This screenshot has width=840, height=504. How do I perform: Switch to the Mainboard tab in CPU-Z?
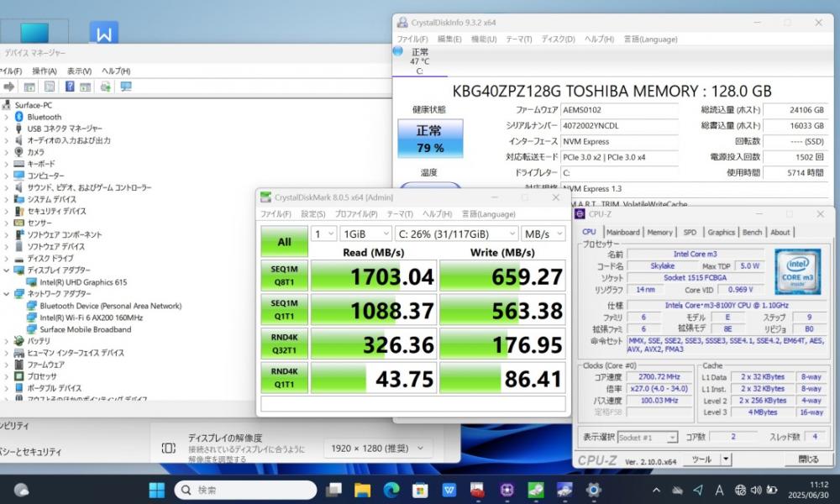click(x=622, y=232)
